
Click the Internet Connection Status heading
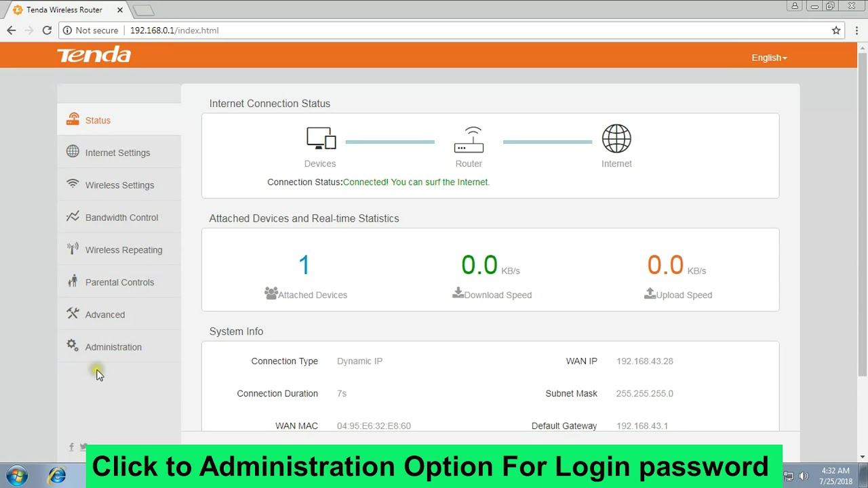coord(270,104)
